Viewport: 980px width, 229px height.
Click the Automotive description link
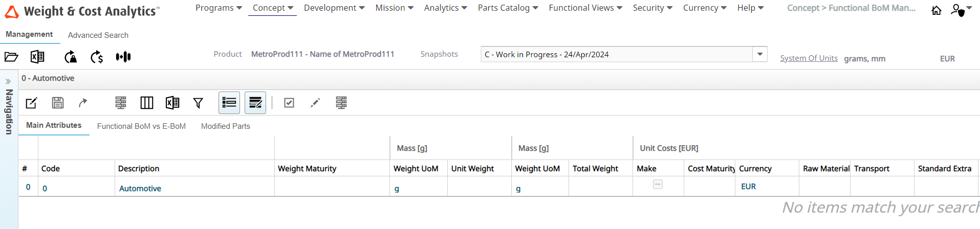140,189
